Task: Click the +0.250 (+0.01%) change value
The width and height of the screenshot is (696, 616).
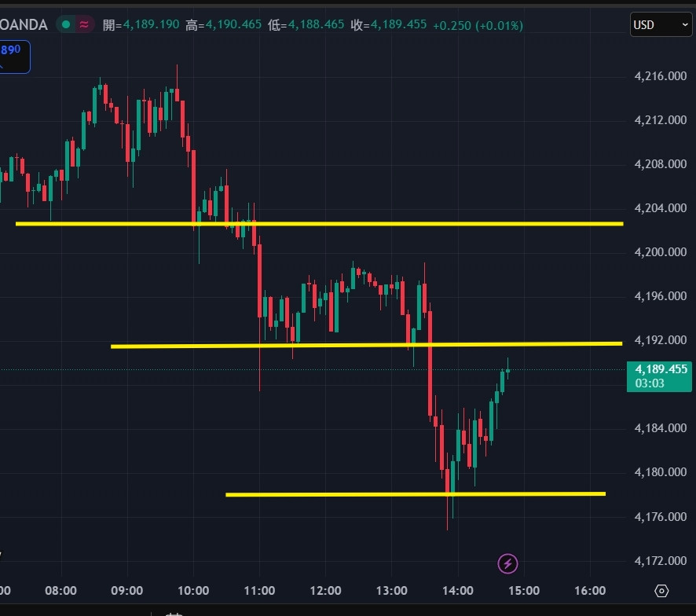Action: pyautogui.click(x=478, y=25)
